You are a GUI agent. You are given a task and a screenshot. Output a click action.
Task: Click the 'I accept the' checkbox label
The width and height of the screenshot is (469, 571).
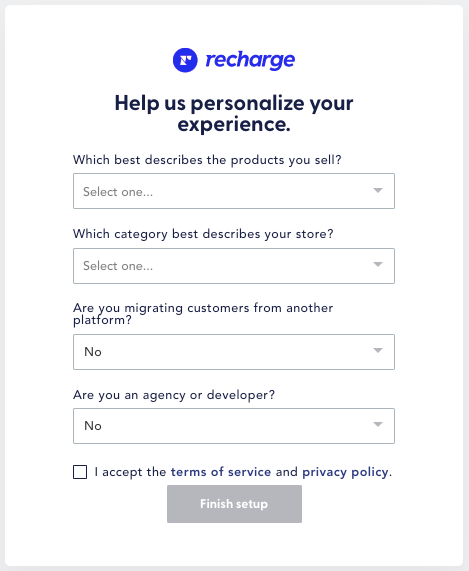tap(130, 472)
